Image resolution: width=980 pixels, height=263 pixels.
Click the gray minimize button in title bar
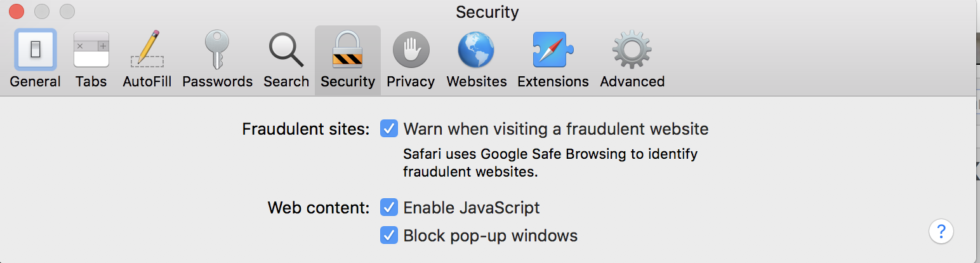[x=42, y=11]
